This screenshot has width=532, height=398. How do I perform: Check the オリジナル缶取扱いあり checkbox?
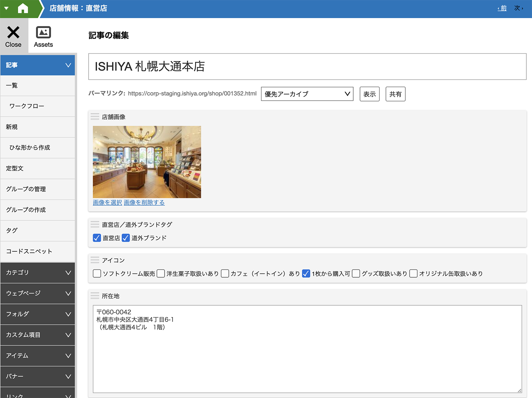click(414, 273)
